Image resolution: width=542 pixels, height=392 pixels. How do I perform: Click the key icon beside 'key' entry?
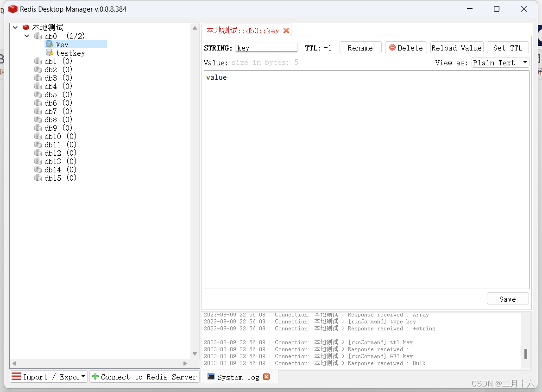click(50, 44)
